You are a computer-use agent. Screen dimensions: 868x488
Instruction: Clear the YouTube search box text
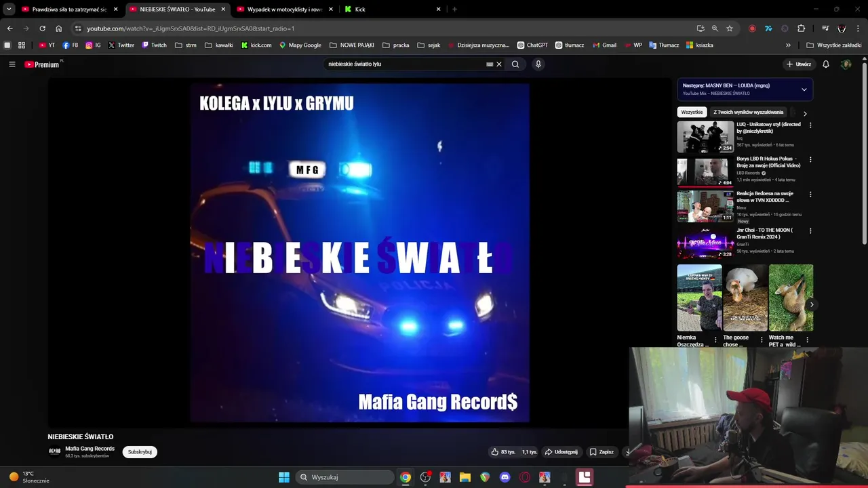pos(499,64)
